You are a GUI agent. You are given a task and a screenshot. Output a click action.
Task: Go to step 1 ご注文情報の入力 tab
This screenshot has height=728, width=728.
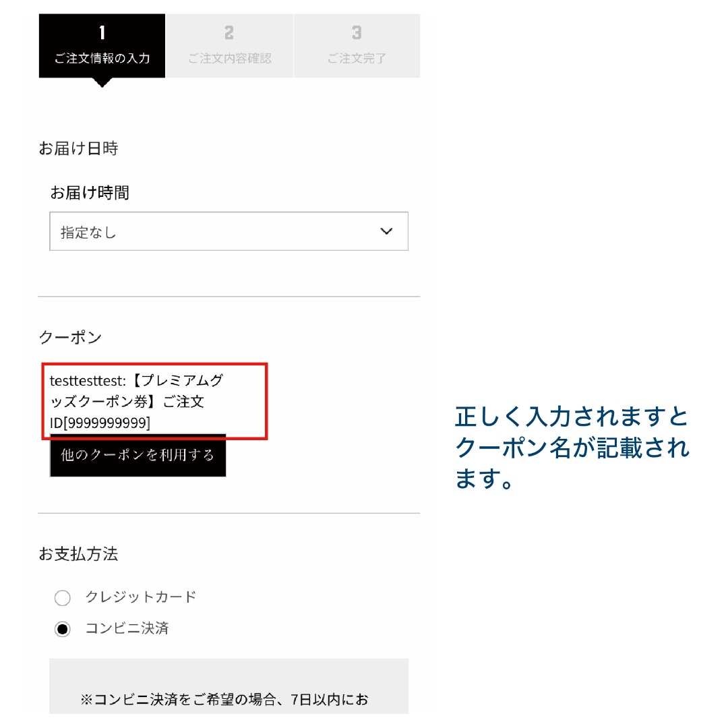pos(102,46)
